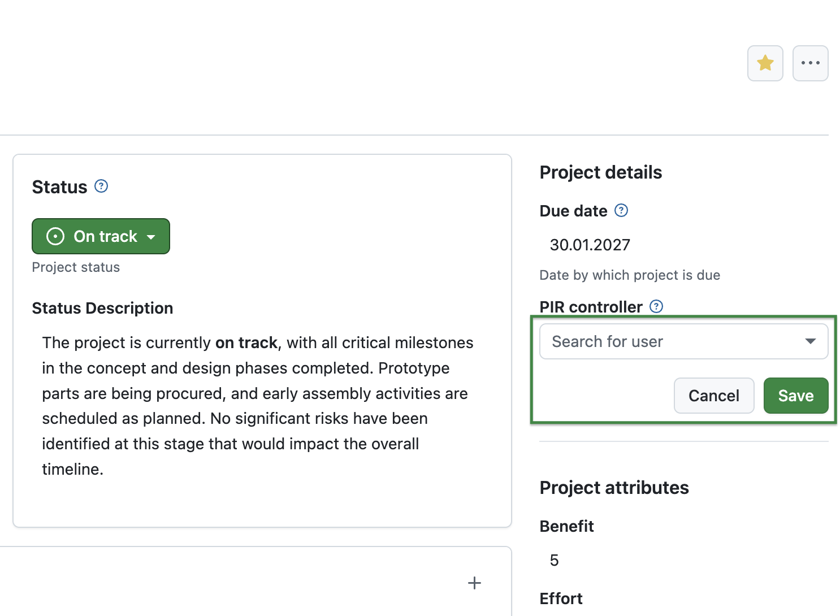The image size is (840, 616).
Task: Save the PIR controller selection
Action: (x=795, y=396)
